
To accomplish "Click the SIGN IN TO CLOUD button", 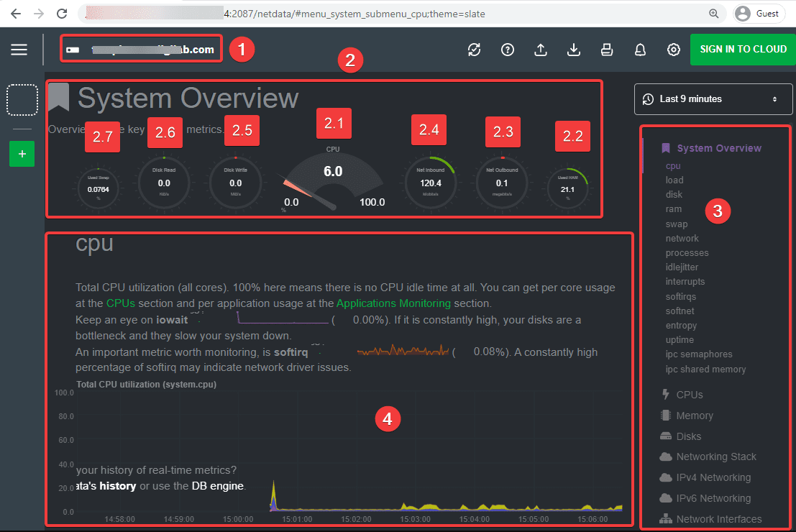I will click(x=742, y=50).
